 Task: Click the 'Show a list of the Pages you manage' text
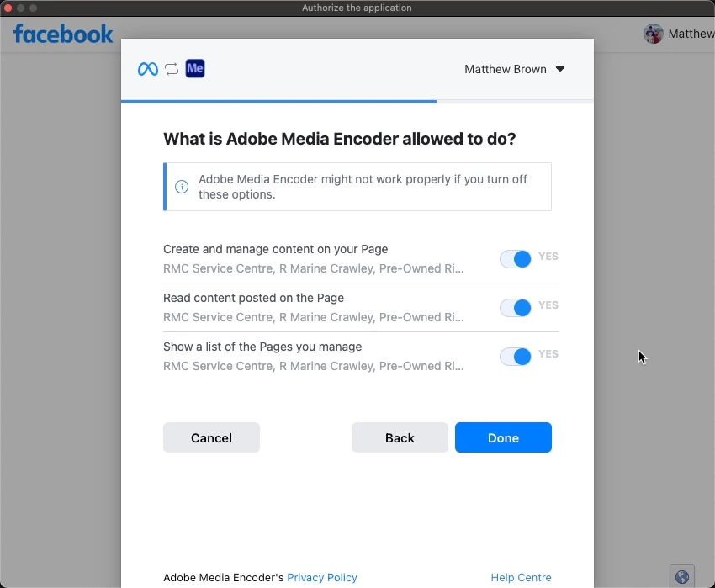pyautogui.click(x=262, y=347)
